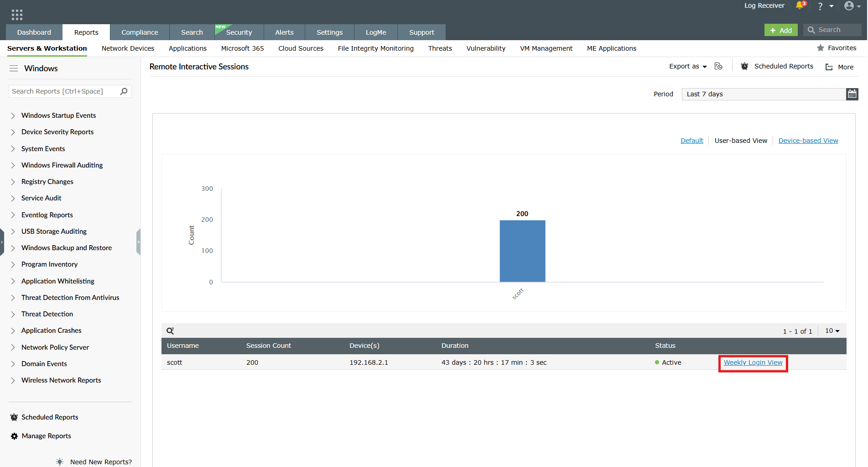
Task: Open the Search tab in main navigation
Action: point(192,32)
